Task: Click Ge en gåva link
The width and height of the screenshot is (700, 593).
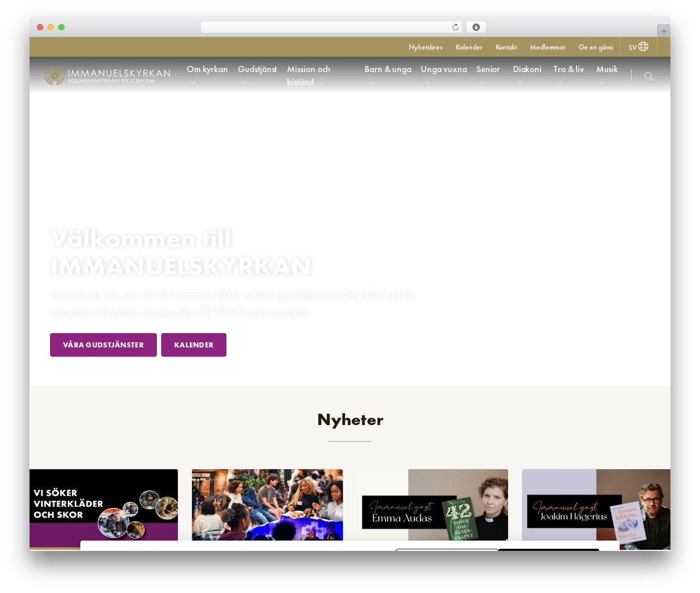Action: point(596,47)
